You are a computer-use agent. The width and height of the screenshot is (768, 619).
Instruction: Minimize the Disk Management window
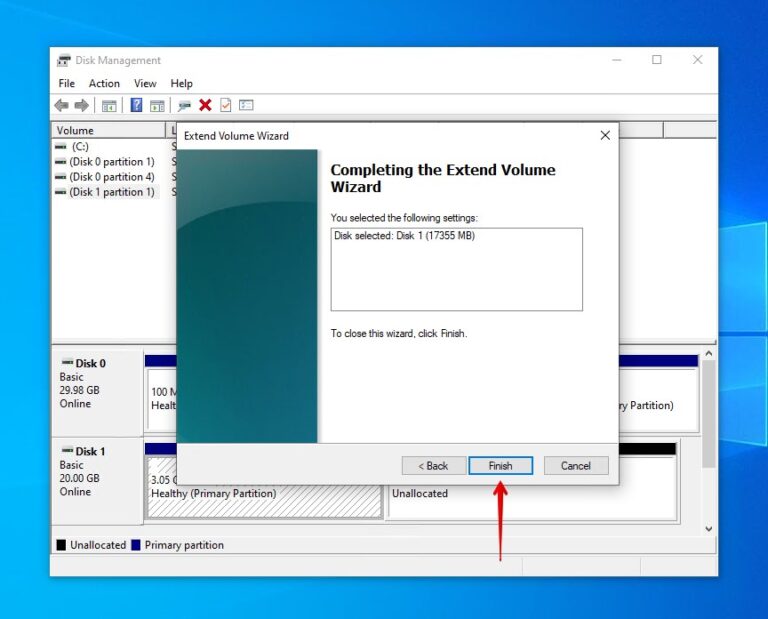click(x=617, y=60)
